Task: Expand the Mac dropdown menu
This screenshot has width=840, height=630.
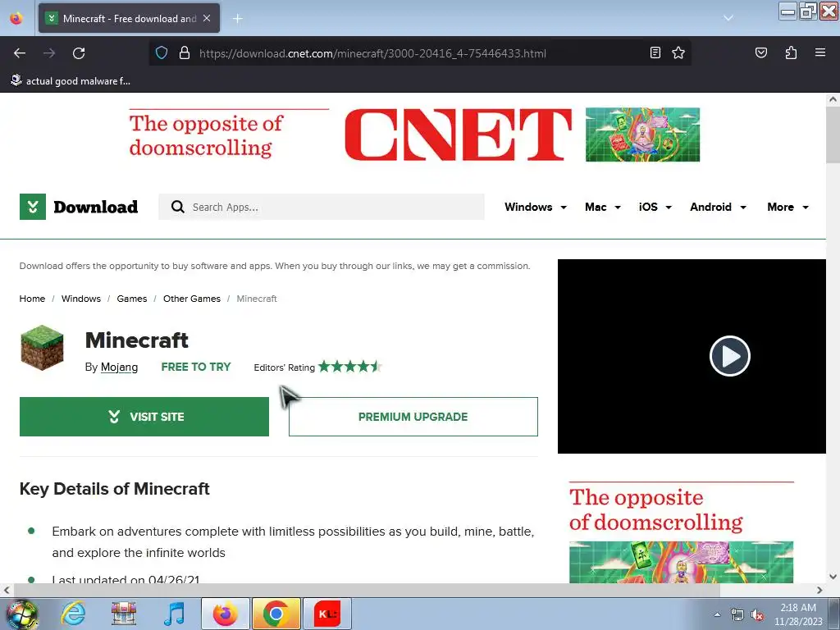Action: [603, 207]
